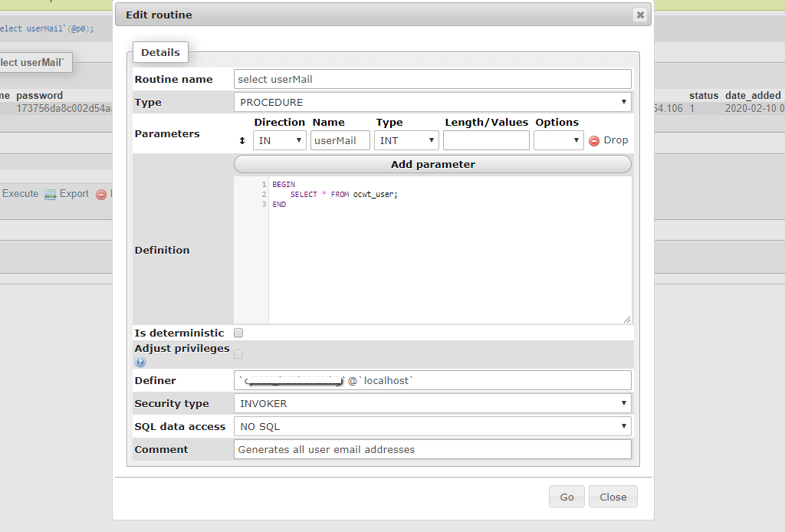Click status column header in background
The height and width of the screenshot is (532, 785).
(704, 96)
